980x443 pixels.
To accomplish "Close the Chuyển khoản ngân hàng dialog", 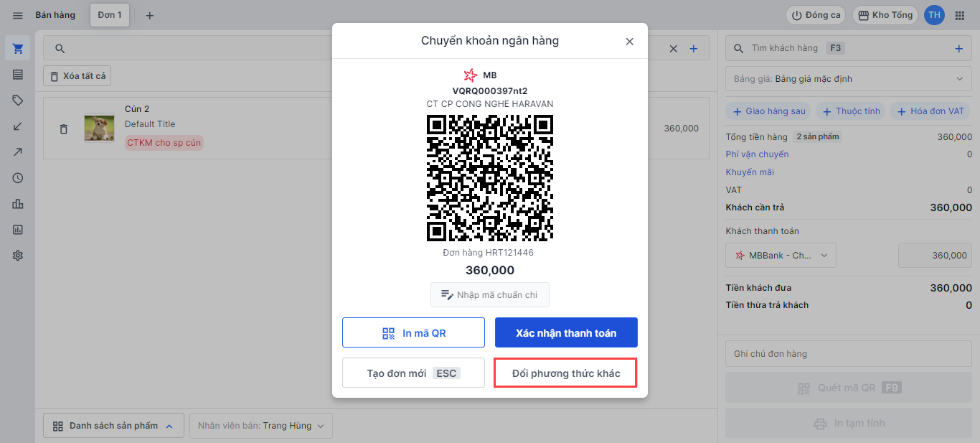I will point(629,42).
